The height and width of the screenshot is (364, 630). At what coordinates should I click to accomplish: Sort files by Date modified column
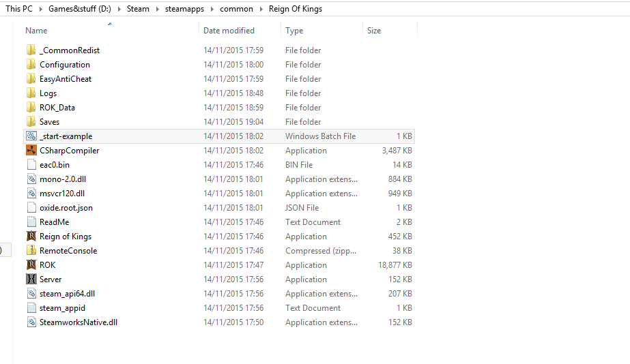pyautogui.click(x=229, y=31)
